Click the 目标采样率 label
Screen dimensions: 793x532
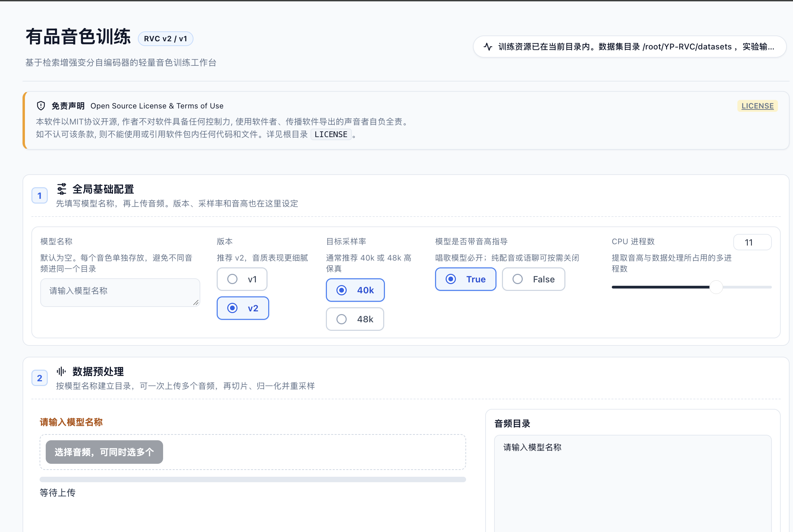pos(346,241)
